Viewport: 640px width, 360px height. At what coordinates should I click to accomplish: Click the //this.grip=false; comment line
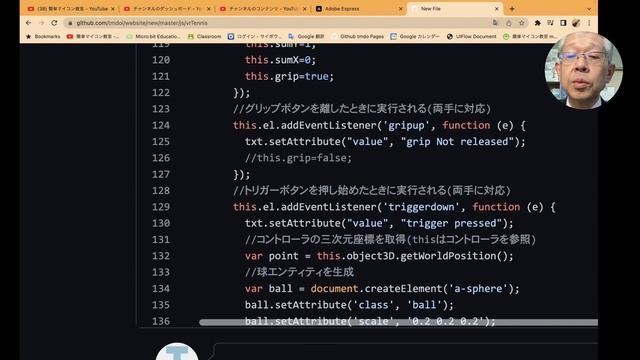coord(298,158)
